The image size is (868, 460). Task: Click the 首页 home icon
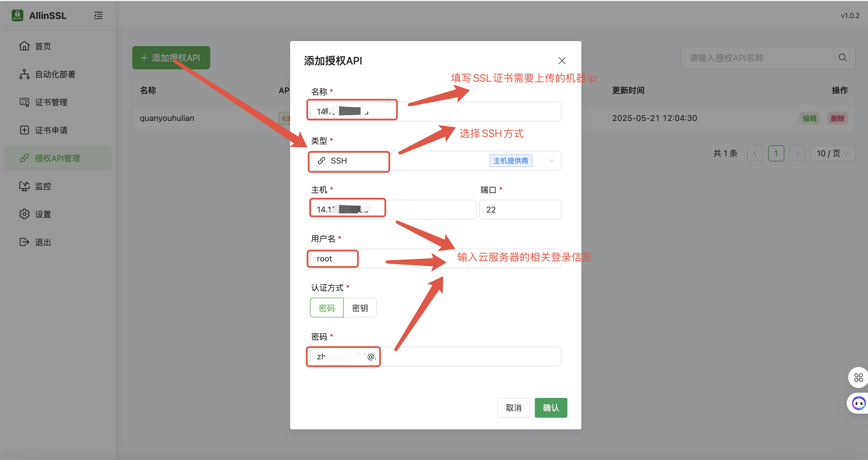(24, 46)
